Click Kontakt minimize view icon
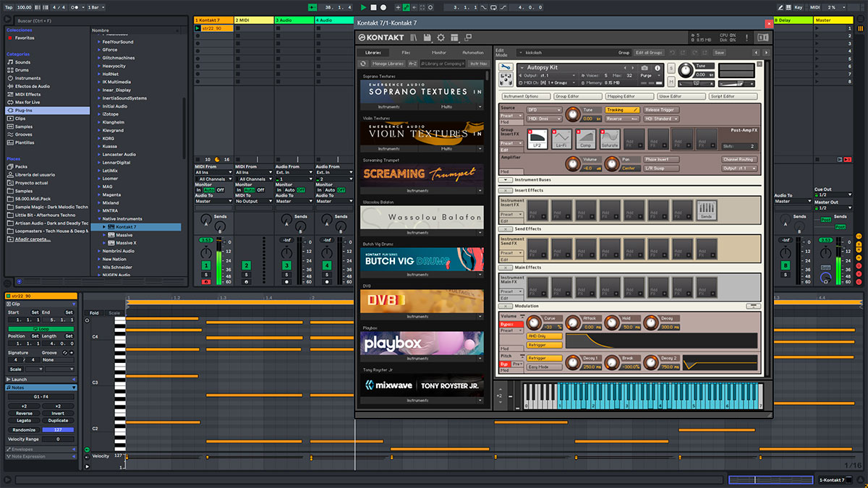 468,37
